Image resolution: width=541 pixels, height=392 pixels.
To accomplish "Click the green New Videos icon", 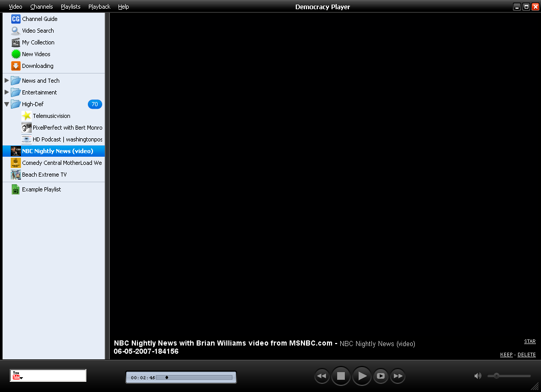I will (x=15, y=54).
